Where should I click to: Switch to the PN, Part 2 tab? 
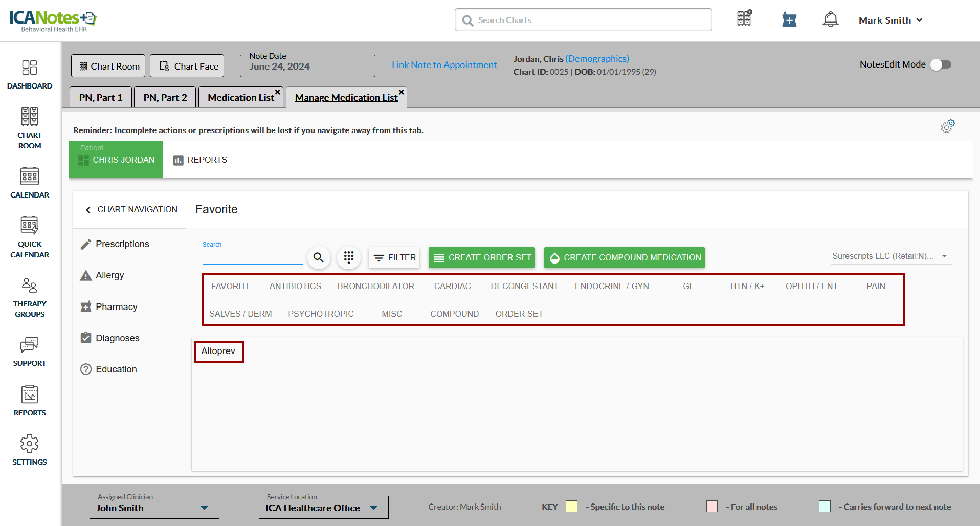tap(165, 97)
